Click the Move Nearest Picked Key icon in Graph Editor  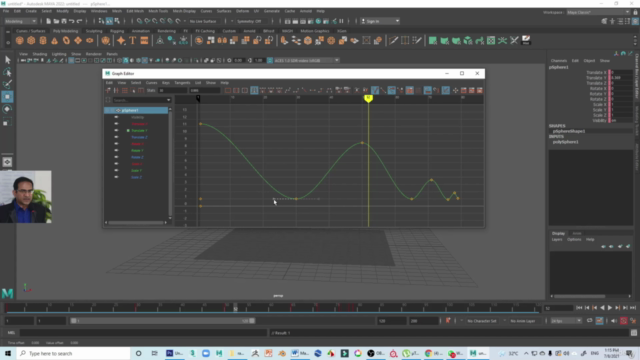[108, 90]
